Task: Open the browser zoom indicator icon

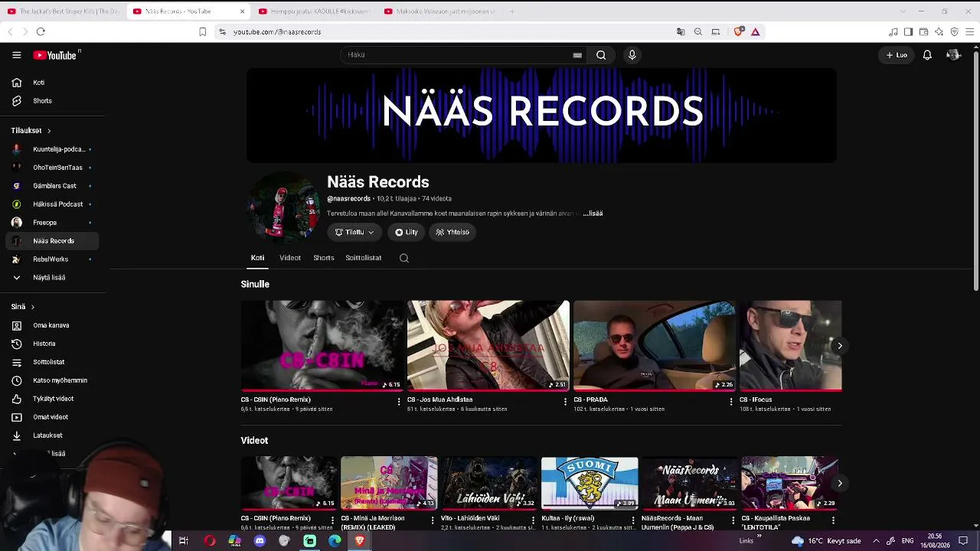Action: click(x=698, y=31)
